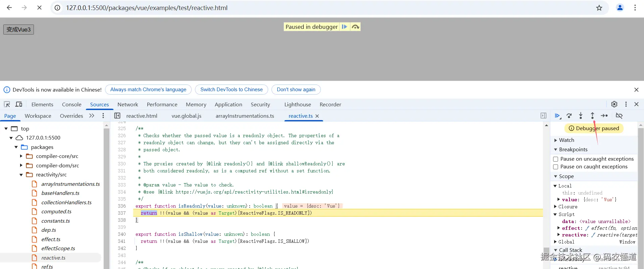Image resolution: width=644 pixels, height=269 pixels.
Task: Step over from Paused in debugger overlay
Action: pos(355,27)
